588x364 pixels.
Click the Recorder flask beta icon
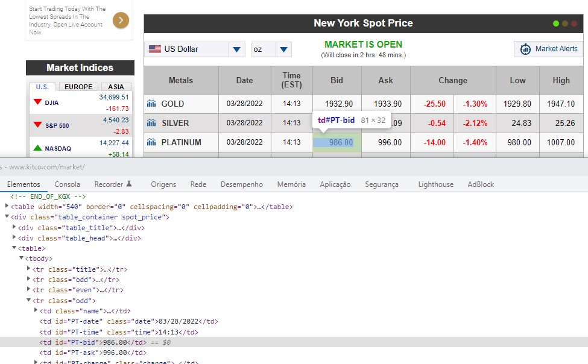[x=128, y=184]
